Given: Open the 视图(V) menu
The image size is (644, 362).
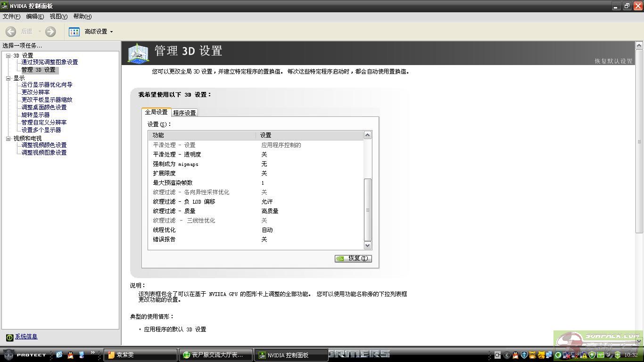Looking at the screenshot, I should click(x=58, y=16).
